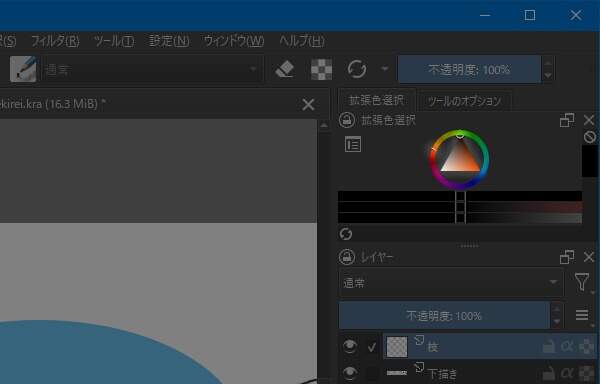Open the ツール(T) menu

(x=114, y=41)
